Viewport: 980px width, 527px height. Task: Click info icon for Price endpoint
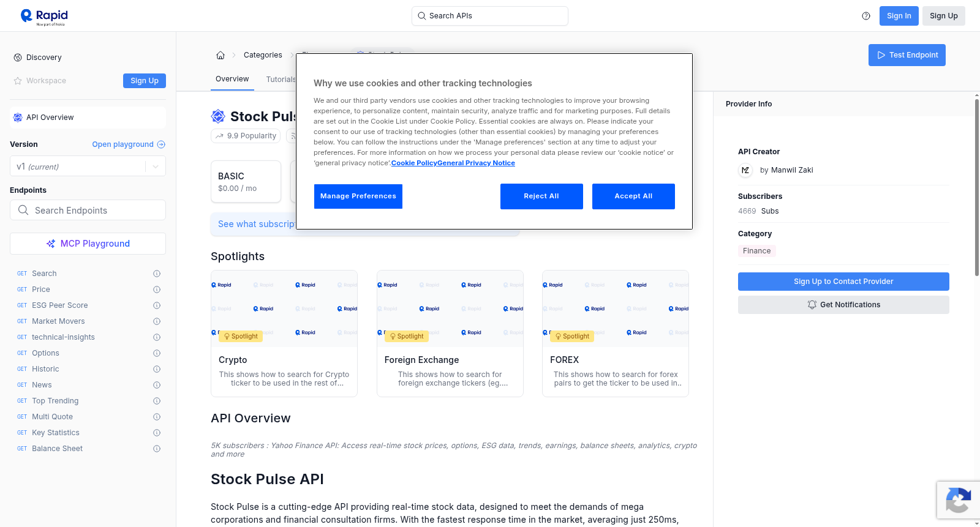pos(157,290)
